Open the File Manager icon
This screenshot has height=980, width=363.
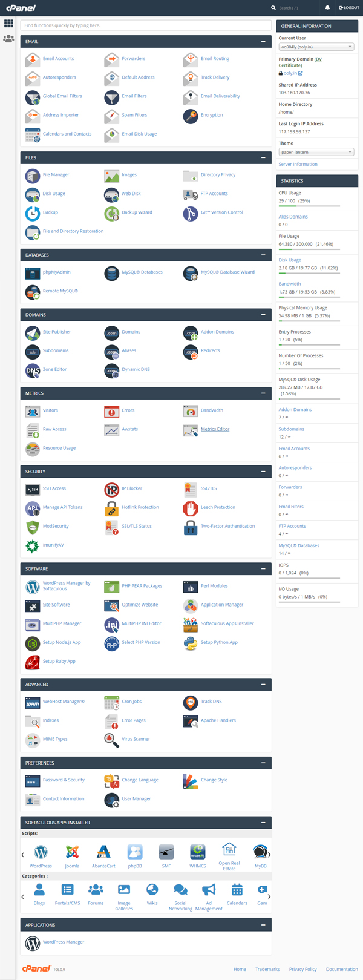[33, 175]
